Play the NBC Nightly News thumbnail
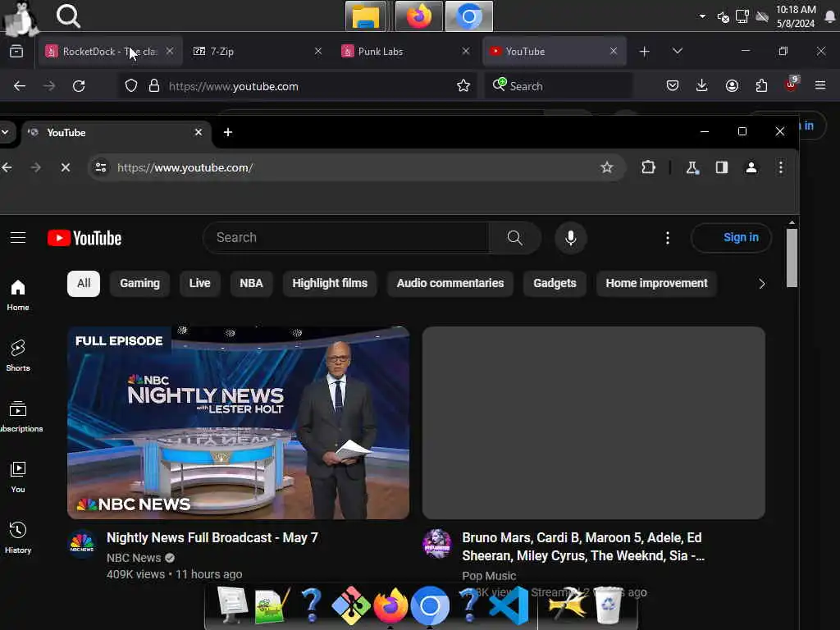 coord(239,422)
